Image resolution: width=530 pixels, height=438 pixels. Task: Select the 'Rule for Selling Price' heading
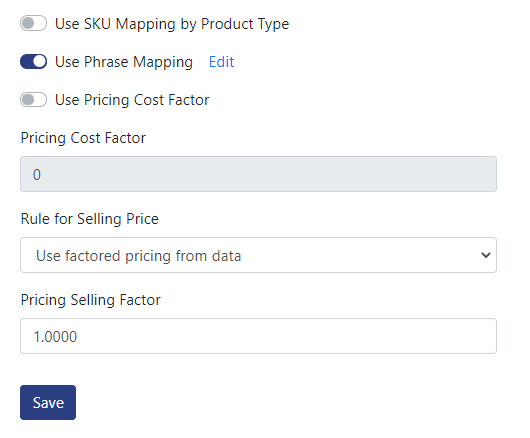[90, 219]
